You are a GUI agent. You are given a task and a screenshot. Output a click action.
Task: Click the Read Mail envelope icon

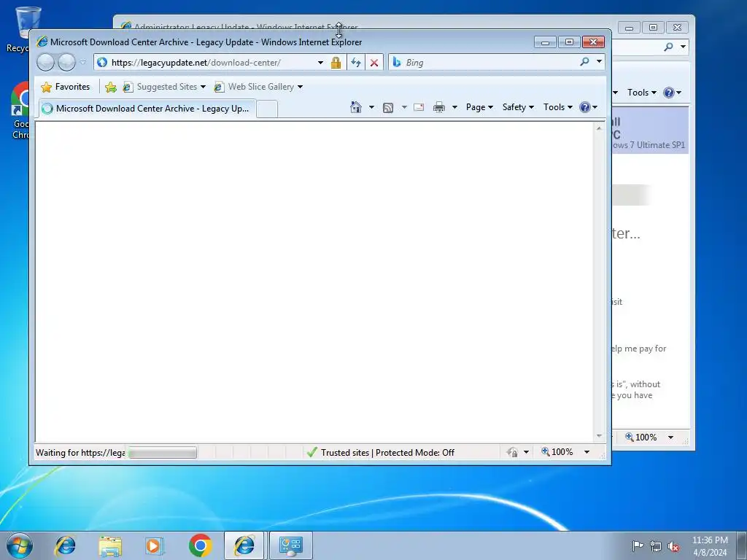[419, 107]
